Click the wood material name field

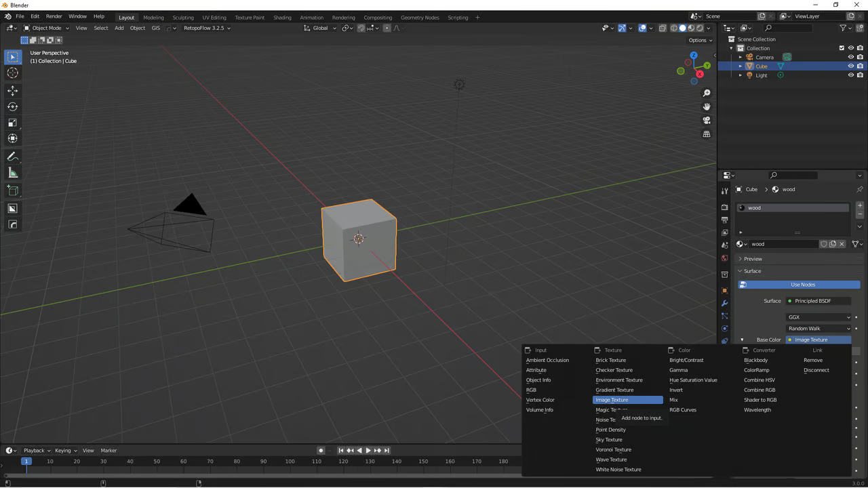click(x=783, y=244)
